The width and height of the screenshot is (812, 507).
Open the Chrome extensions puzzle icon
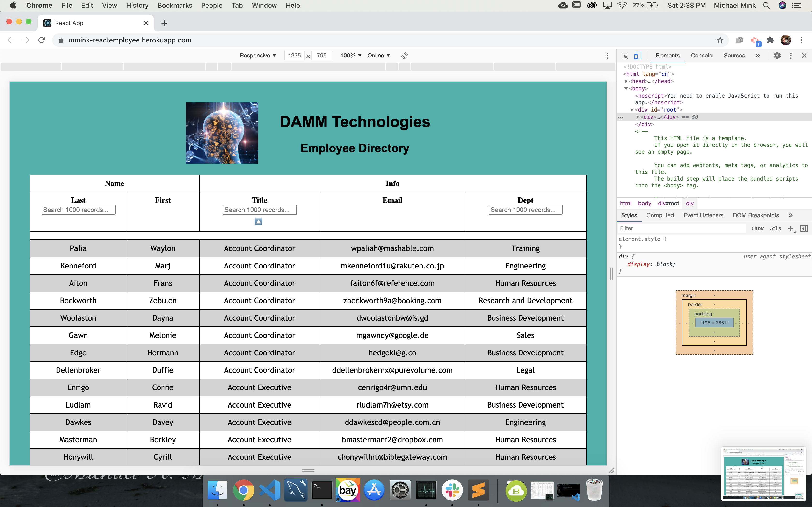click(x=770, y=40)
